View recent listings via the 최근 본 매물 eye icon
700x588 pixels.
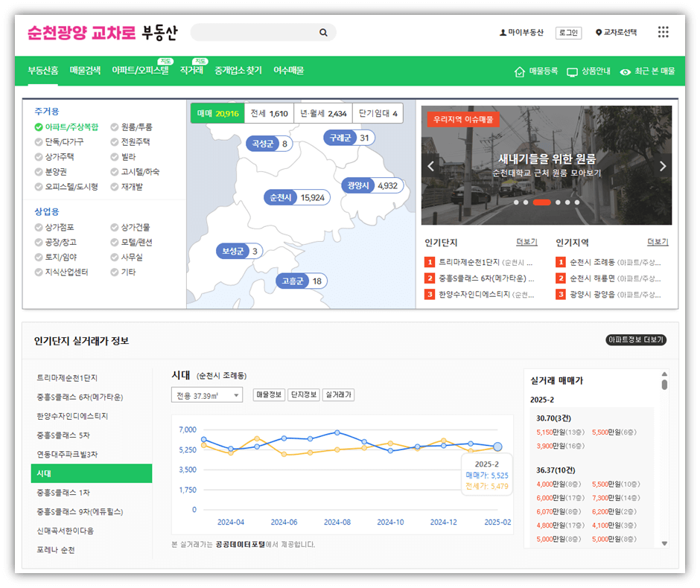pyautogui.click(x=627, y=71)
